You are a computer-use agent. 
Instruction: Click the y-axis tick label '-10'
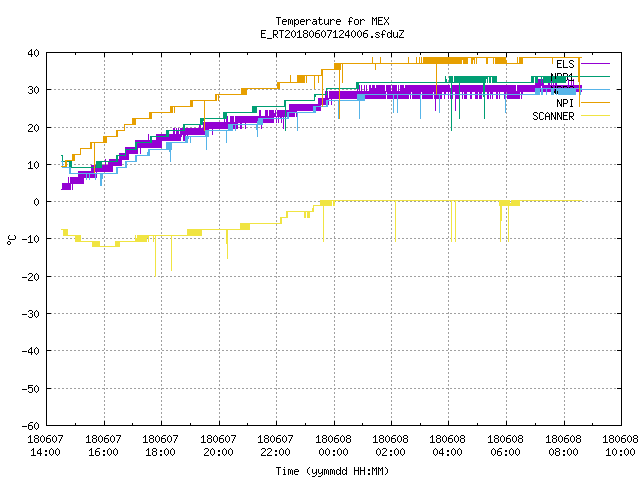tap(31, 239)
